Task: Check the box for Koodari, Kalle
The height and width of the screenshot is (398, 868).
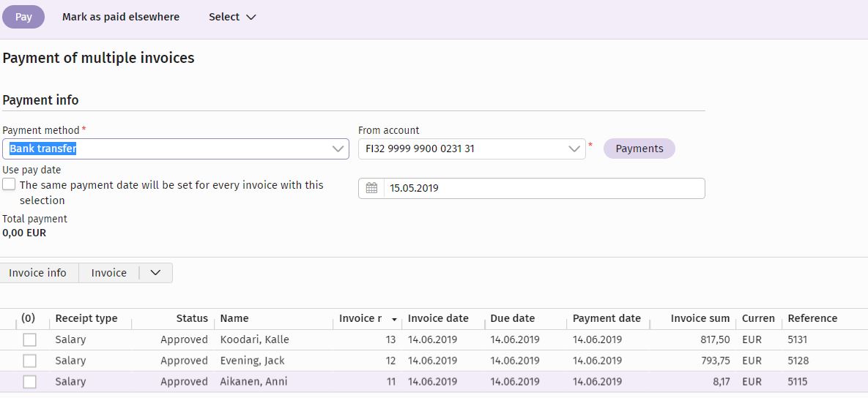Action: pos(29,340)
